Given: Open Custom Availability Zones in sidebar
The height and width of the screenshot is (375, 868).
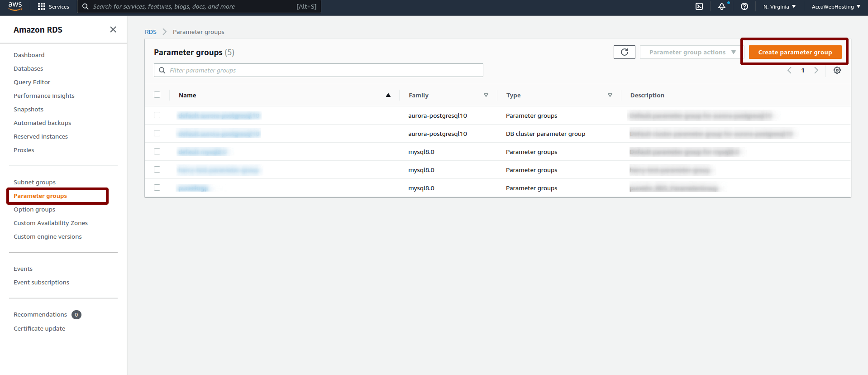Looking at the screenshot, I should point(51,223).
